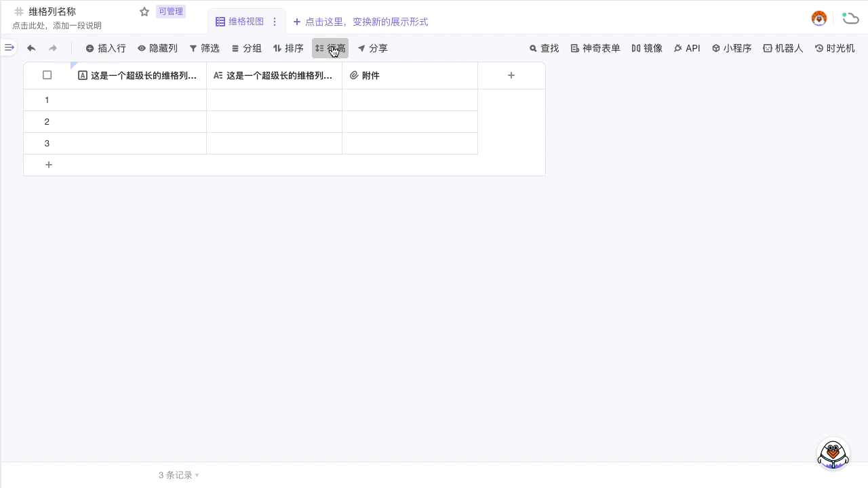Select the 维格视图 view tab
This screenshot has height=488, width=868.
click(x=240, y=22)
